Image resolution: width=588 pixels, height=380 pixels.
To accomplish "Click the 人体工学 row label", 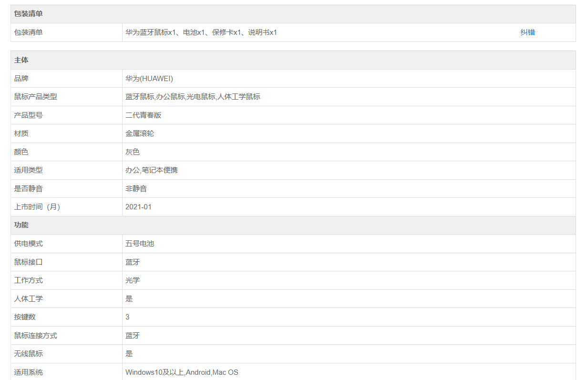I will coord(29,299).
